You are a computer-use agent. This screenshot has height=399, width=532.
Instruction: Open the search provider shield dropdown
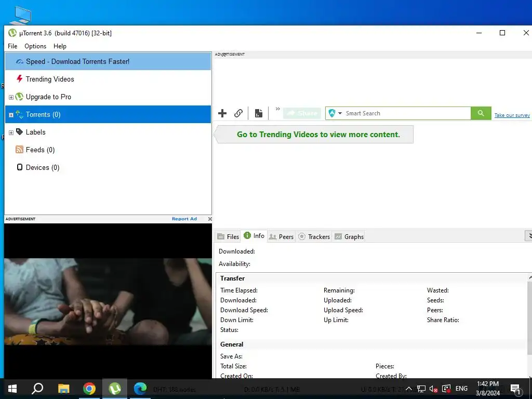335,113
